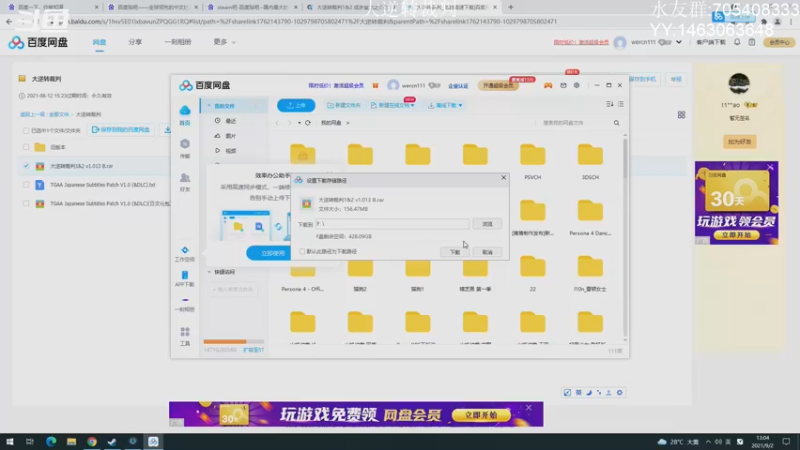Click the sort order icon above the folders
The width and height of the screenshot is (800, 450).
click(610, 104)
